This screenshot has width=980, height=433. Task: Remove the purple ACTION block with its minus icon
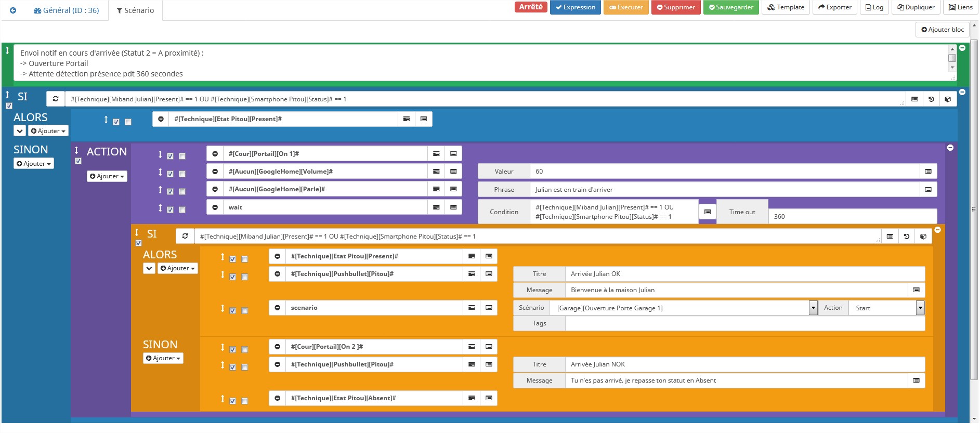coord(950,148)
